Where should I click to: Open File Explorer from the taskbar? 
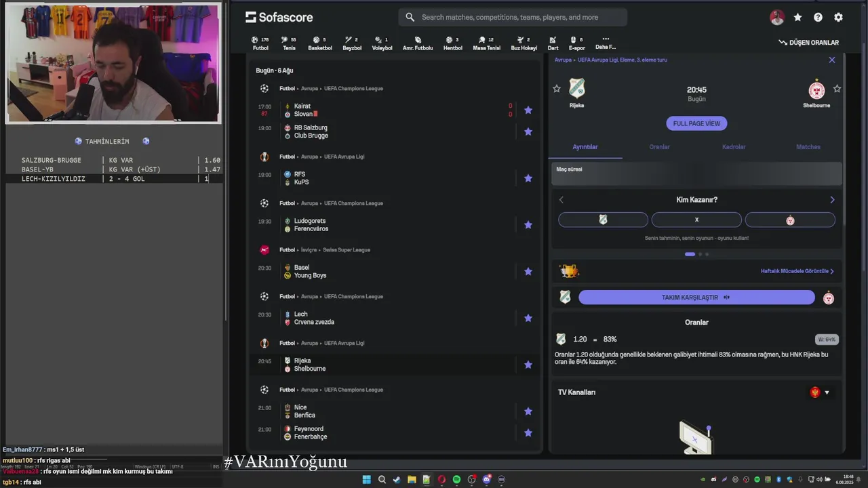point(412,479)
